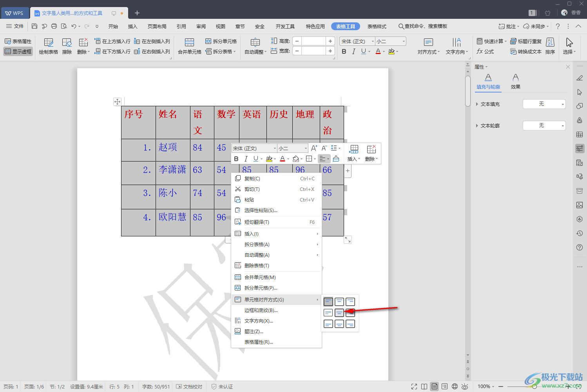Click the Print icon in quick toolbar
The width and height of the screenshot is (587, 392).
tap(54, 26)
